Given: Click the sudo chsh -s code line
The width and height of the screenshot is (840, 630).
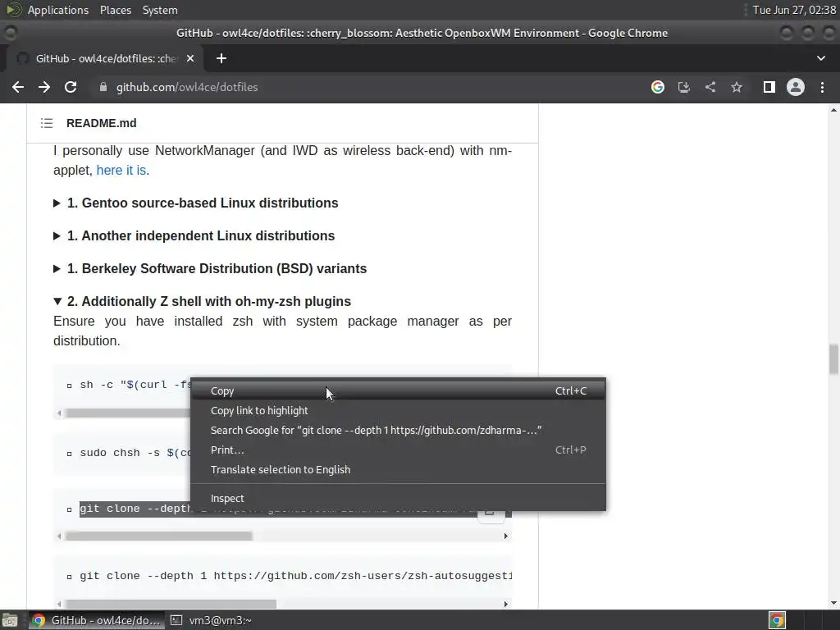Looking at the screenshot, I should (135, 453).
